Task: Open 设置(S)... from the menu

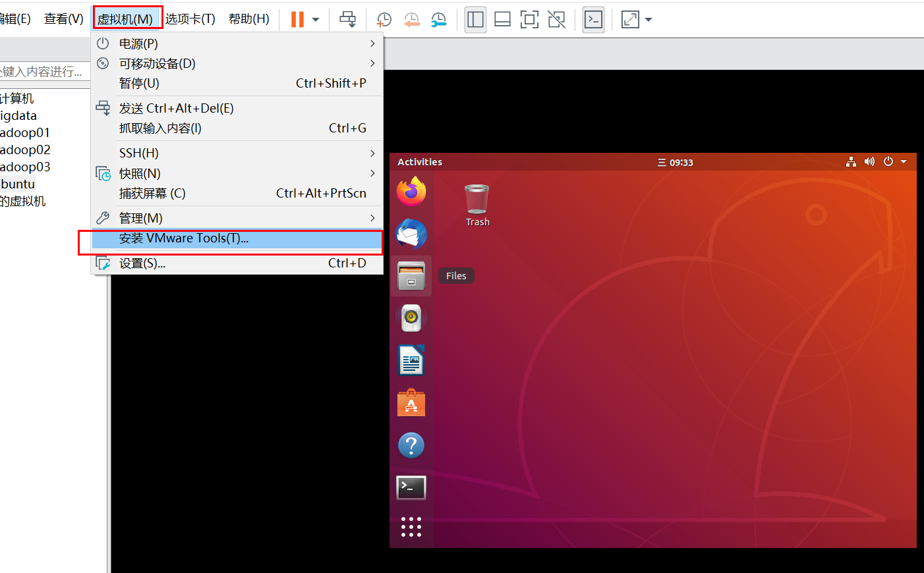Action: pyautogui.click(x=237, y=263)
